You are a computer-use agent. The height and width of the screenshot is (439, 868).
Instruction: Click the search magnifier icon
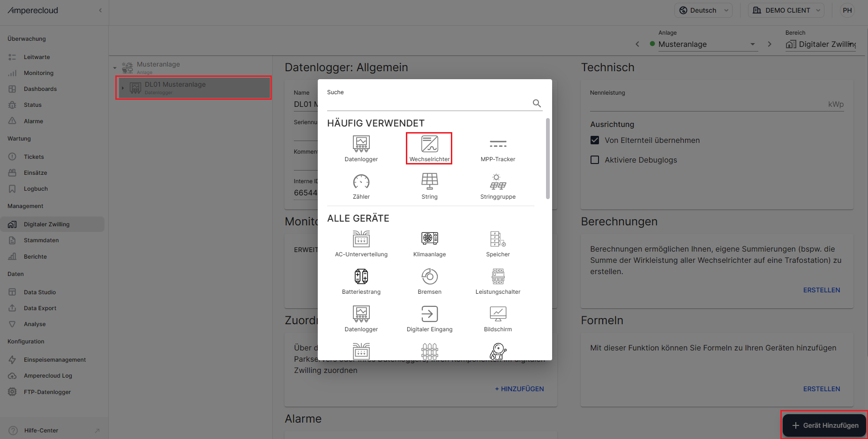pos(537,103)
